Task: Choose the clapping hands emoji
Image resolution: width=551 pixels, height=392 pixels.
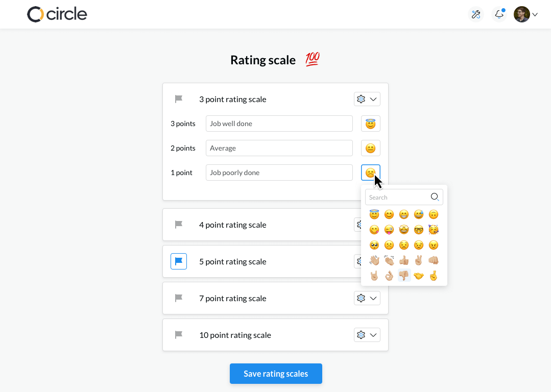Action: [389, 260]
